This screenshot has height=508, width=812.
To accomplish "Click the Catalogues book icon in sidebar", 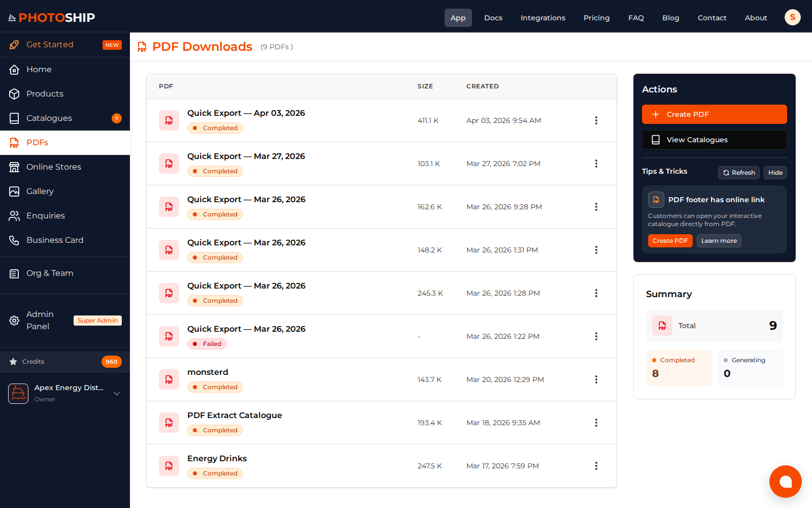I will (x=14, y=118).
